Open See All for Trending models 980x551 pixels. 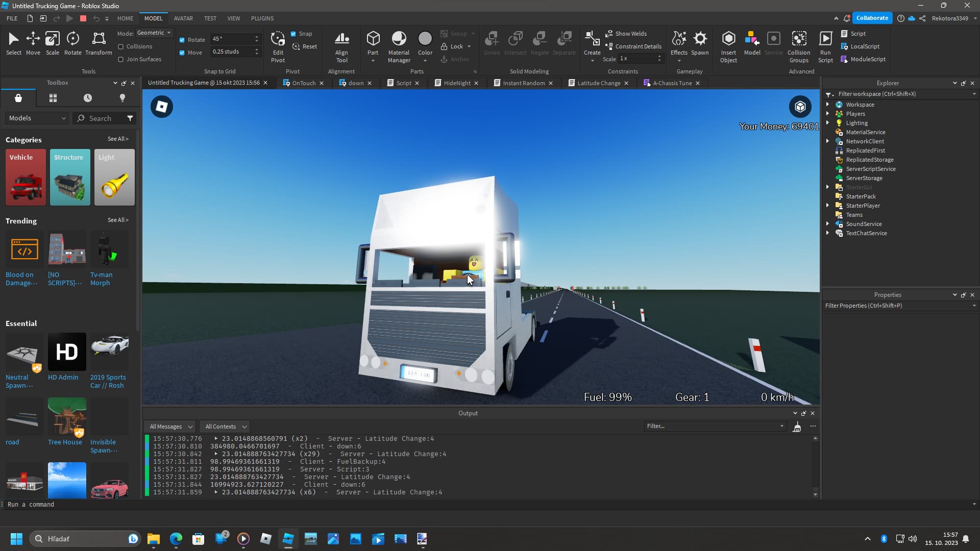(118, 220)
